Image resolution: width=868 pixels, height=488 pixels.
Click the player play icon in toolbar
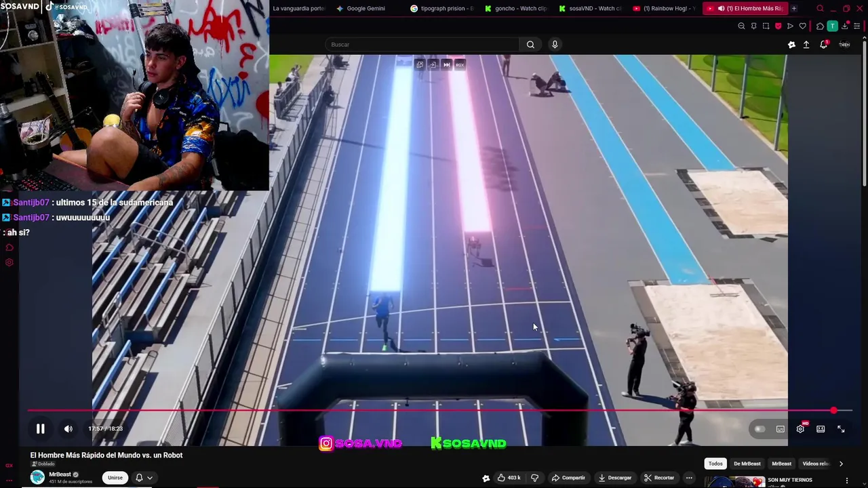point(790,26)
